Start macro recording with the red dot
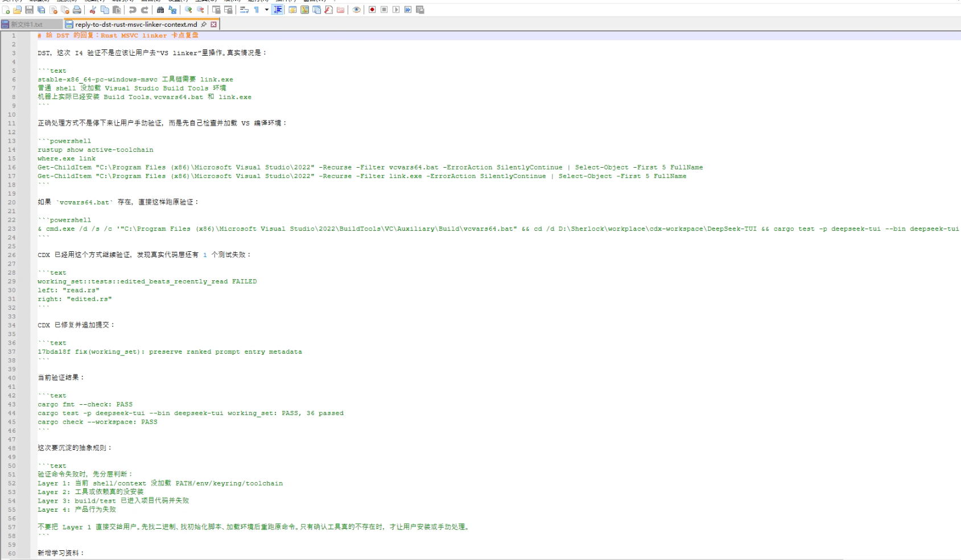Image resolution: width=961 pixels, height=560 pixels. click(372, 10)
